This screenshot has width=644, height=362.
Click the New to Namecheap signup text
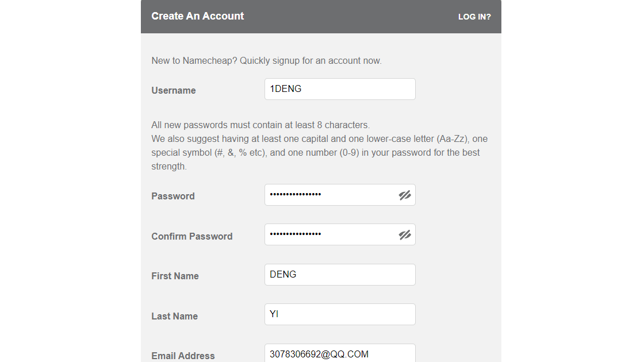point(266,60)
